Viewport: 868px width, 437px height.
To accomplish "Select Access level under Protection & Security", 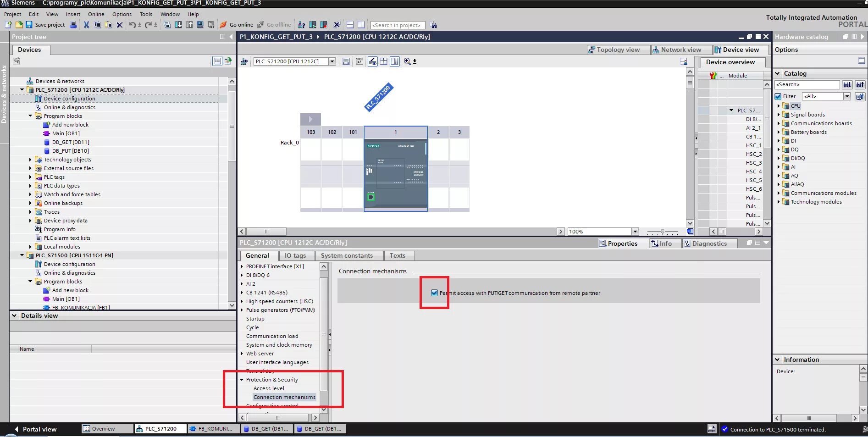I will [x=269, y=388].
